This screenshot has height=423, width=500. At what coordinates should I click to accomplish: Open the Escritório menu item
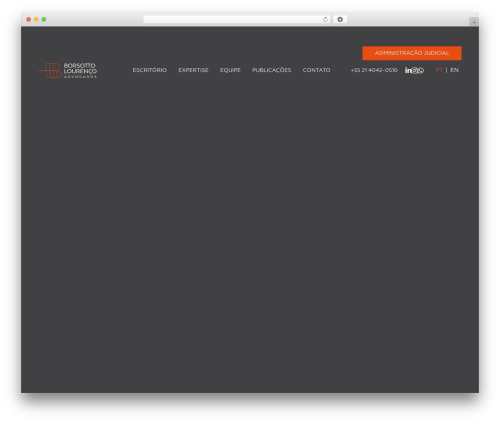click(x=150, y=70)
